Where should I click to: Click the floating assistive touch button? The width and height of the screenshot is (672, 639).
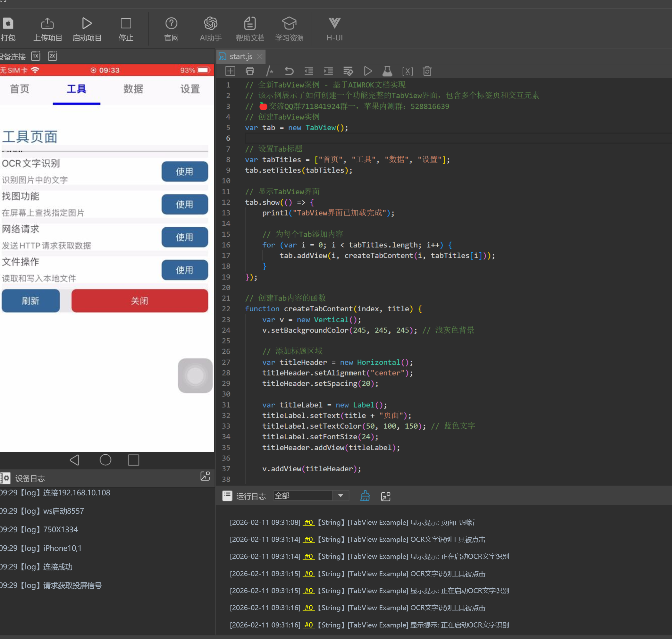click(195, 375)
